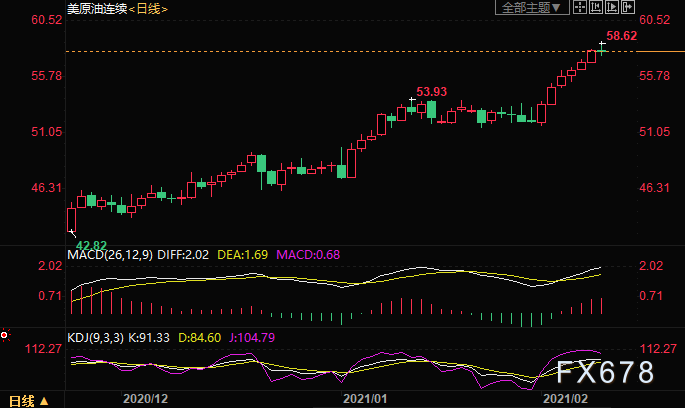Screen dimensions: 685x408
Task: Click the 2021/01 date on time axis
Action: click(365, 398)
